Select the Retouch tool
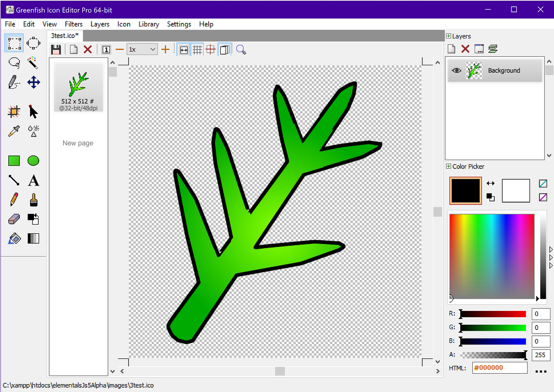Image resolution: width=554 pixels, height=392 pixels. [x=34, y=131]
